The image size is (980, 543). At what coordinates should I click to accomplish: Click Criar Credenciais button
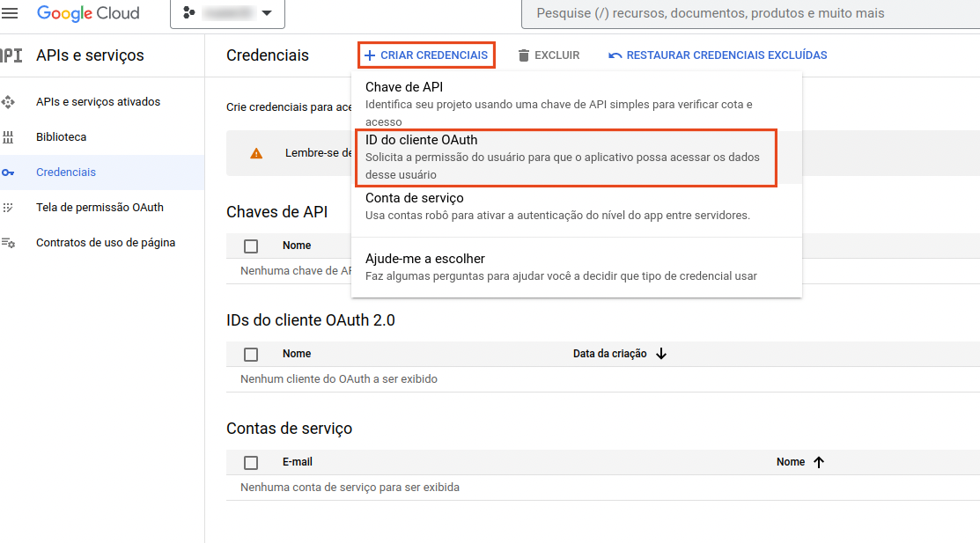coord(426,55)
